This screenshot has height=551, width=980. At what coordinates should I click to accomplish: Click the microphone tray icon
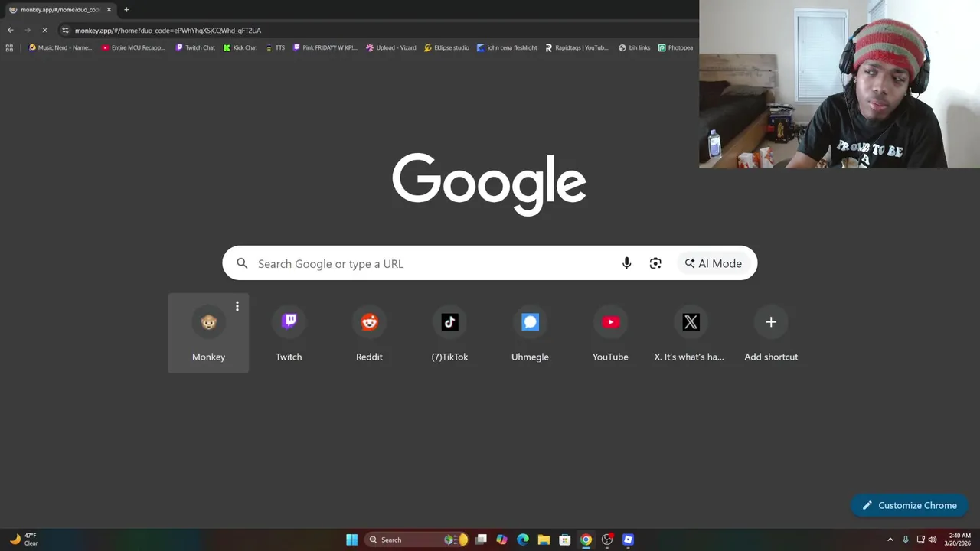click(x=906, y=540)
